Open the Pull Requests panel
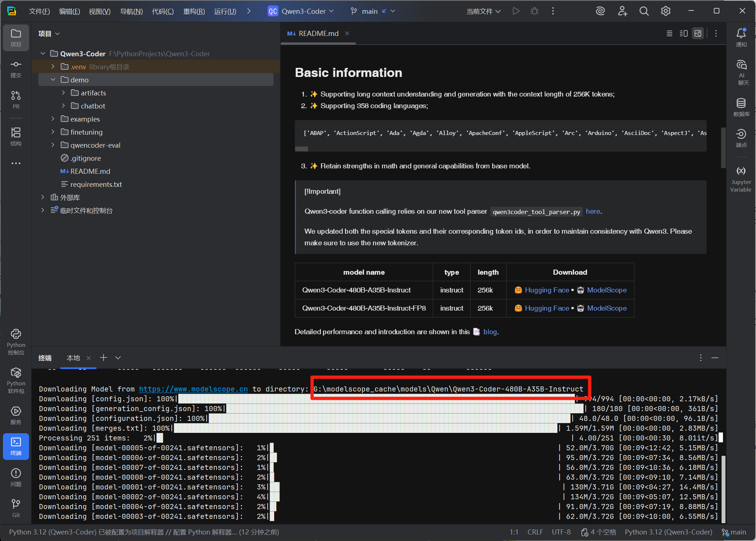756x541 pixels. (x=16, y=100)
